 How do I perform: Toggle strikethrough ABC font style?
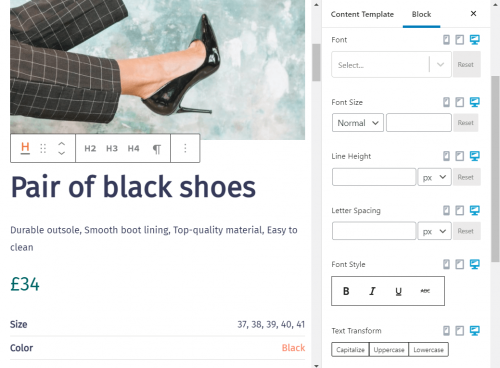(425, 291)
